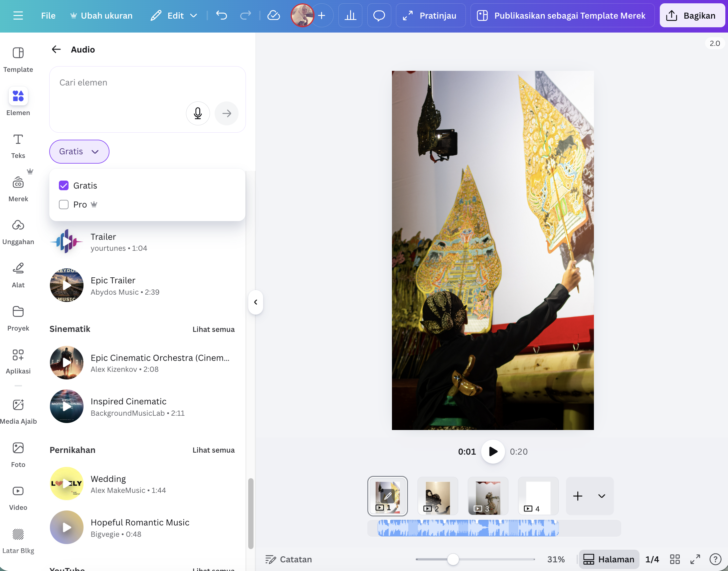This screenshot has width=728, height=571.
Task: Play Epic Cinematic Orchestra track
Action: coord(67,363)
